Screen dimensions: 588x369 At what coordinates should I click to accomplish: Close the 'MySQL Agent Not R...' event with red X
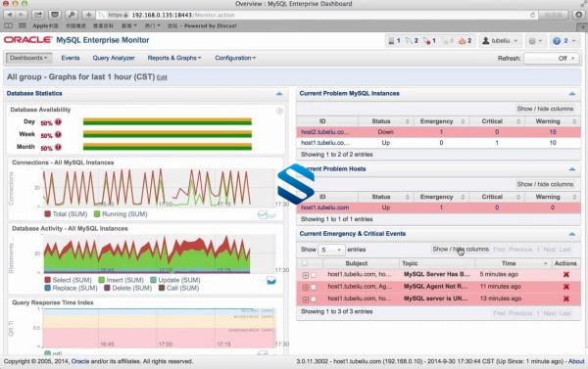(x=566, y=287)
